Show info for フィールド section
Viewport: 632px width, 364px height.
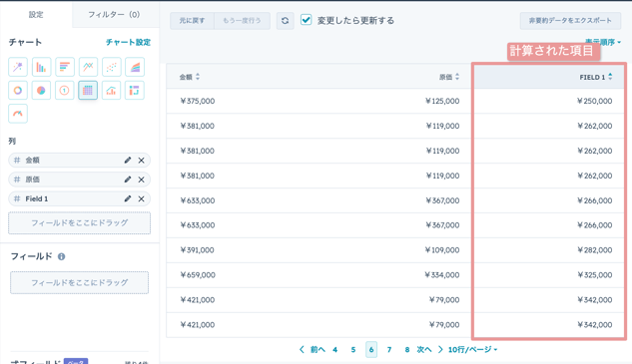(x=61, y=256)
